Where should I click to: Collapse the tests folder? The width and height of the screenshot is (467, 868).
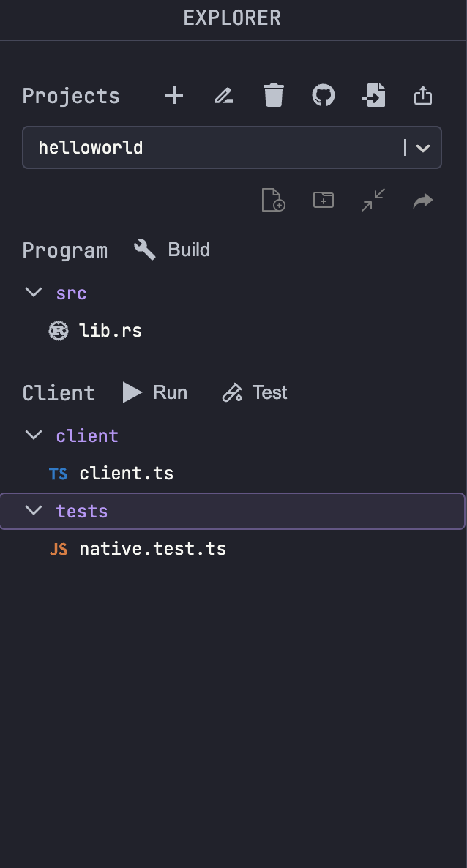34,511
